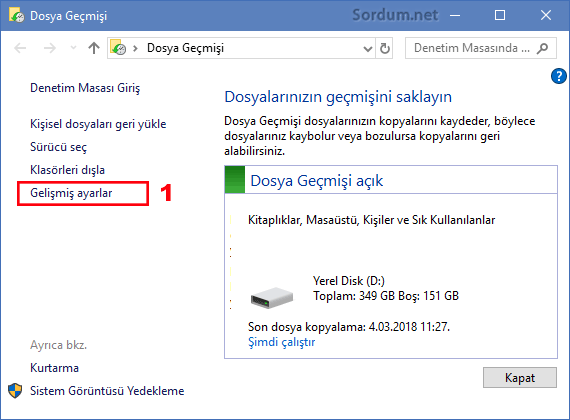
Task: Click the Yerel Disk (D:) drive icon
Action: pyautogui.click(x=272, y=297)
